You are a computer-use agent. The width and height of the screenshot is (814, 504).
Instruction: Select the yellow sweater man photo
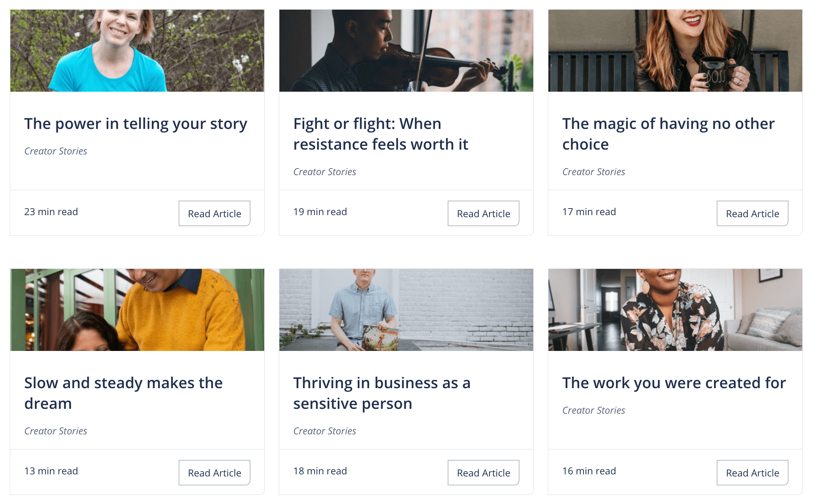tap(137, 310)
